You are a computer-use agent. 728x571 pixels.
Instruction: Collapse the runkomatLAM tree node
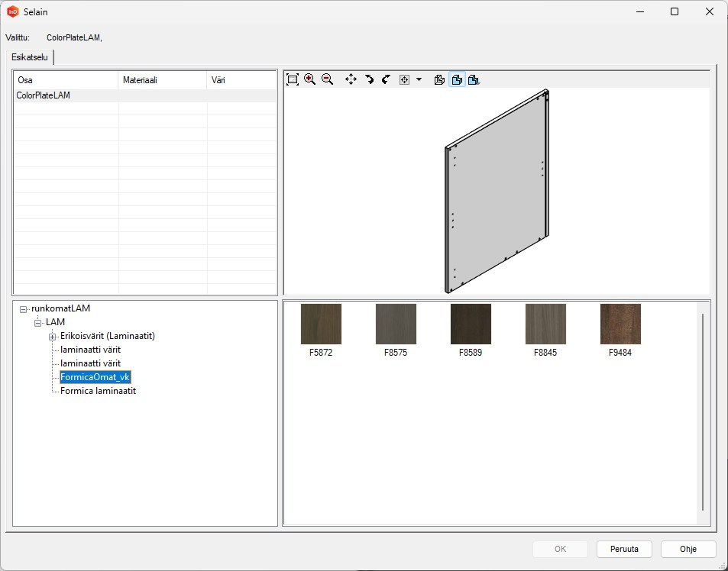click(24, 309)
